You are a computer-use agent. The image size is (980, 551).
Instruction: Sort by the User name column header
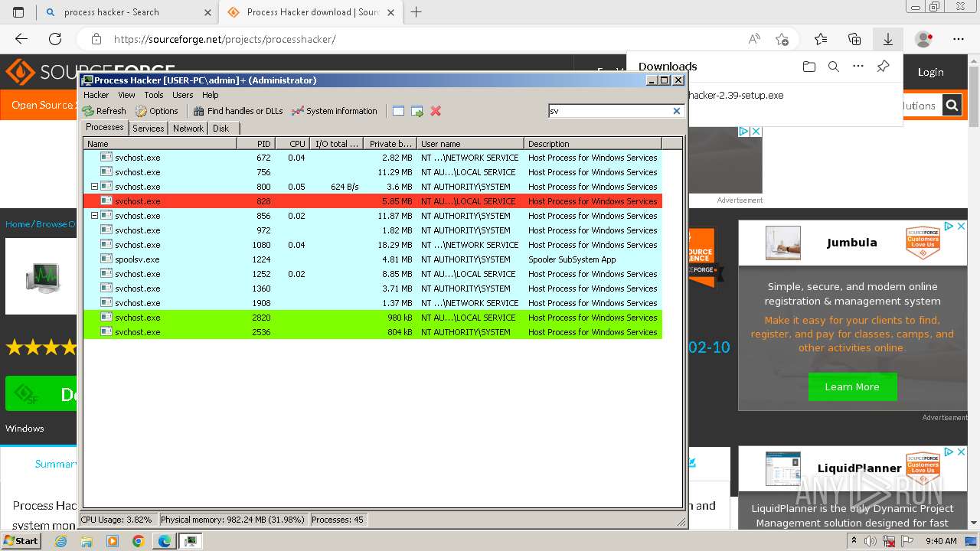click(x=470, y=144)
